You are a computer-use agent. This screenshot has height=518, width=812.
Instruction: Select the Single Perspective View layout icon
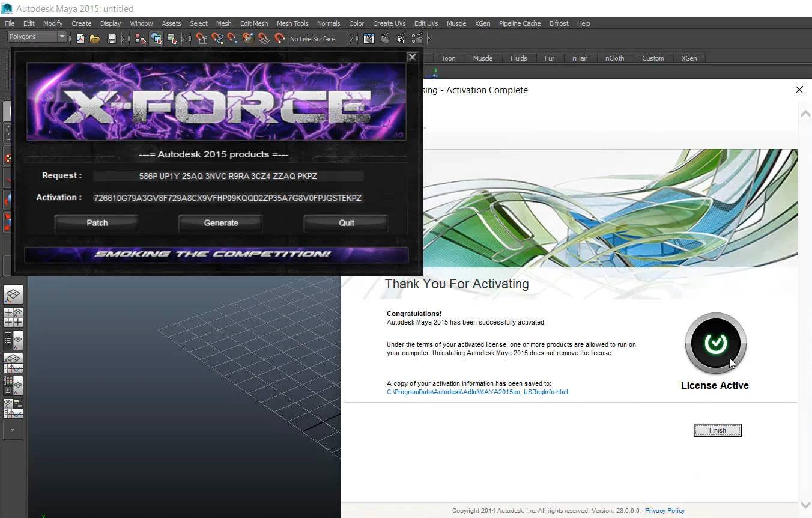13,294
